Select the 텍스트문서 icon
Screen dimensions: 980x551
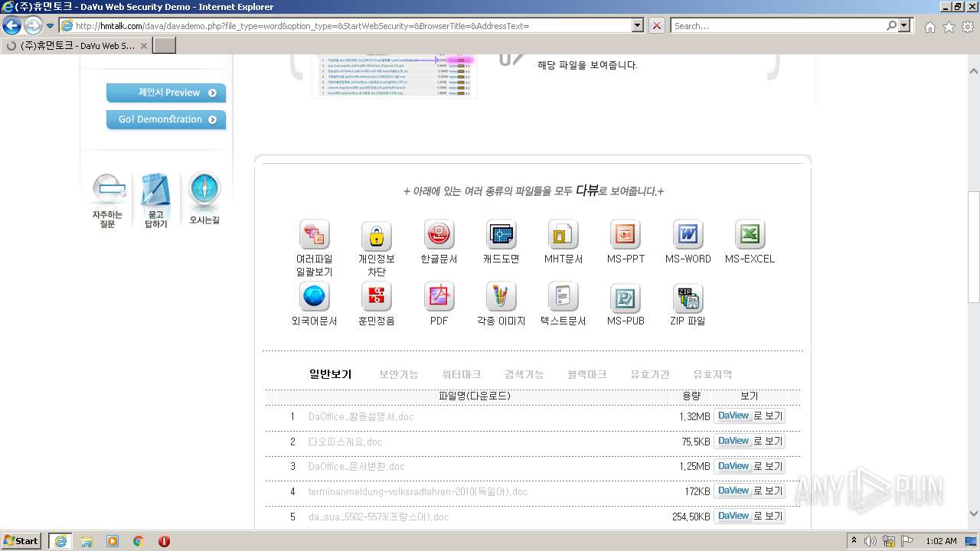(563, 297)
